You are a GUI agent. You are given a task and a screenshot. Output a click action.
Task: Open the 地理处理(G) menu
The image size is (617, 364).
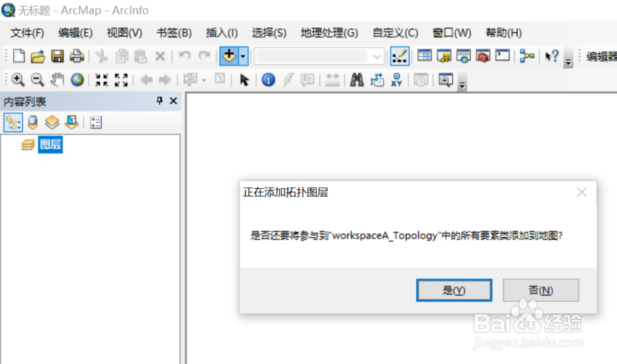329,33
